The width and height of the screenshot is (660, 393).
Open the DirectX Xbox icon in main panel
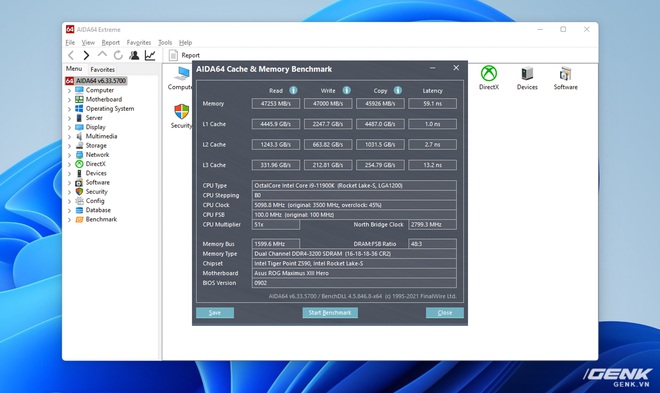coord(489,74)
